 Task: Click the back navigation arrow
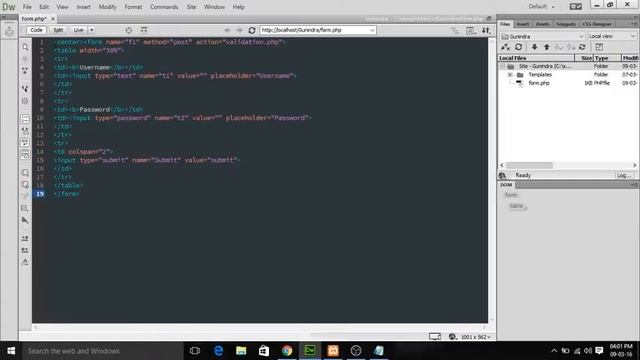pos(227,30)
